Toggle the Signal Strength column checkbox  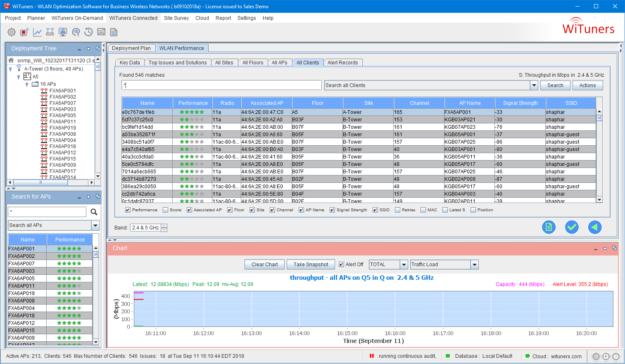coord(332,210)
